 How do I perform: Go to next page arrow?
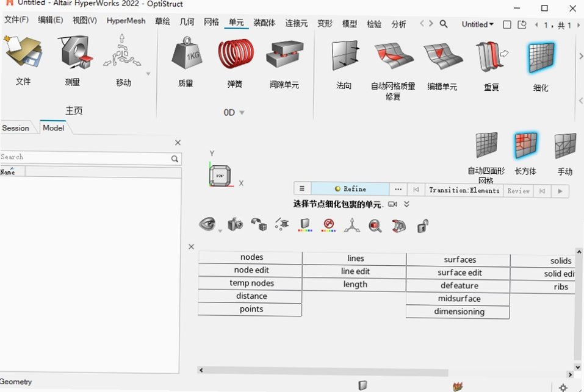tap(579, 25)
